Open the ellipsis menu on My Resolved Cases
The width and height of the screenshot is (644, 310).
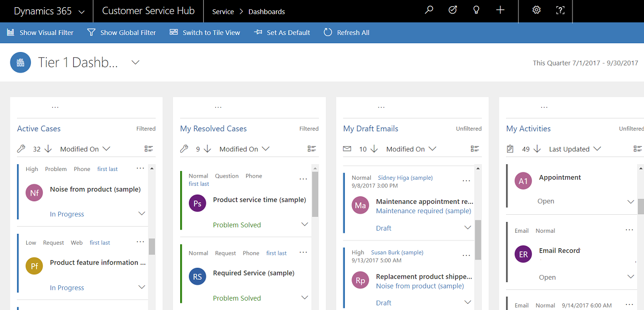tap(218, 107)
